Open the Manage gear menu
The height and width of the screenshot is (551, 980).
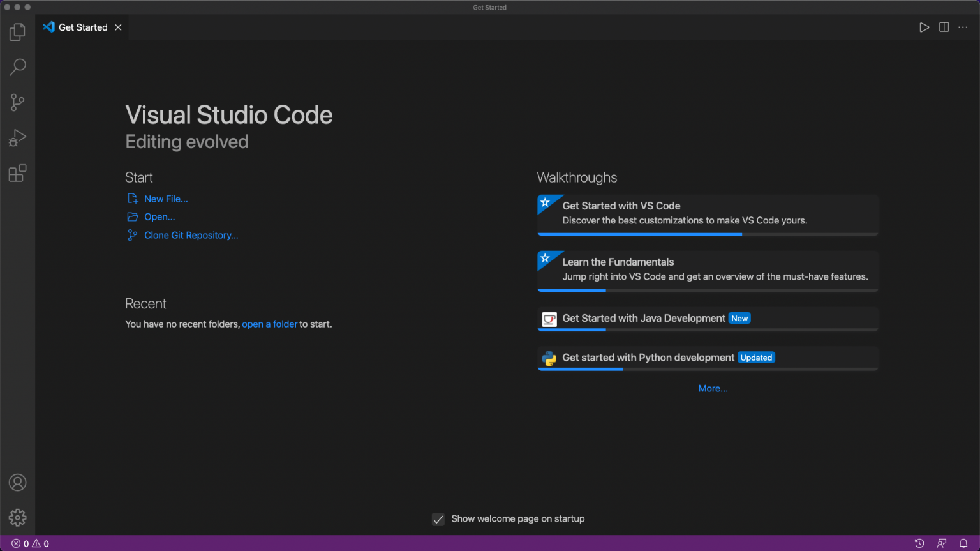(x=17, y=517)
